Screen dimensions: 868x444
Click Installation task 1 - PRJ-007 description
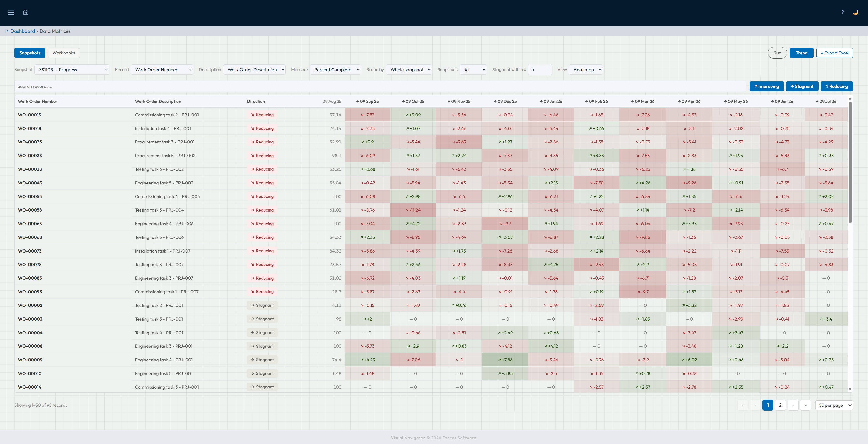pos(163,251)
